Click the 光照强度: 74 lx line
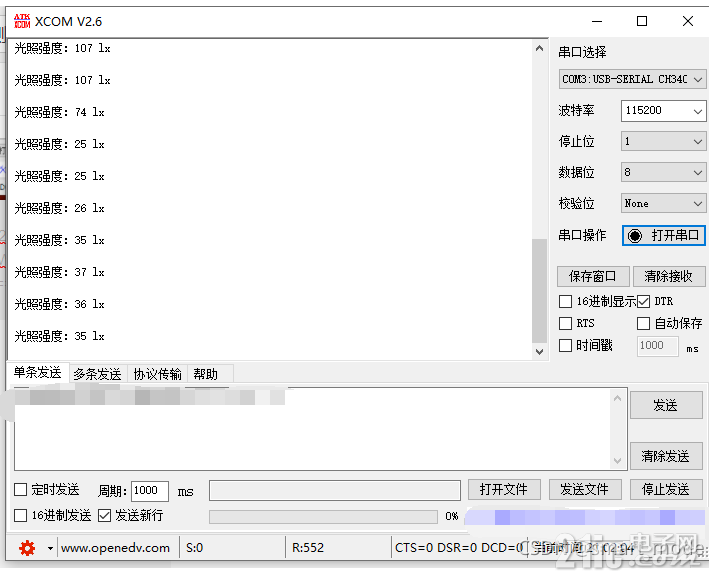709x576 pixels. (x=59, y=112)
